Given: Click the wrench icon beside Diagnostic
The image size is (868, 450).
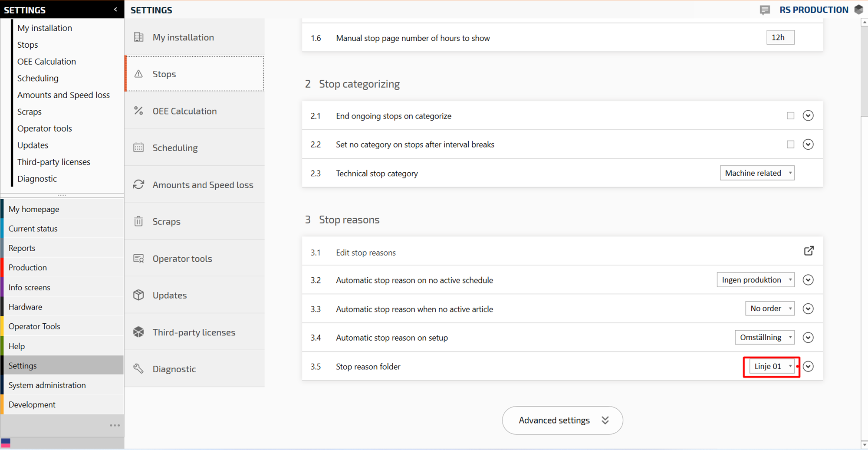Looking at the screenshot, I should [138, 369].
